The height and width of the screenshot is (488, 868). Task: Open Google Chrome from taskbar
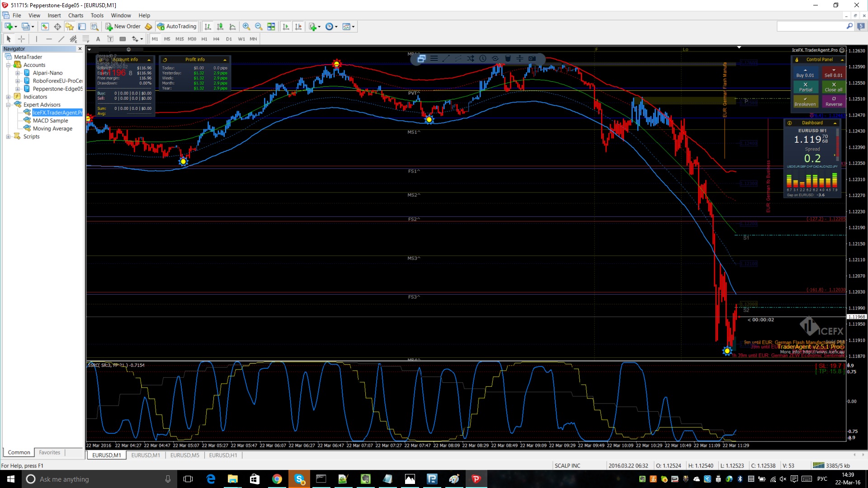tap(277, 479)
